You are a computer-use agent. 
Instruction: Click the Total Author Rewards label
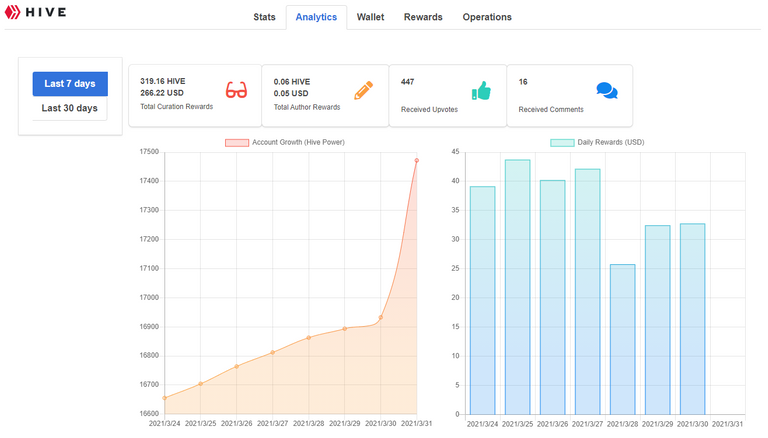(307, 107)
